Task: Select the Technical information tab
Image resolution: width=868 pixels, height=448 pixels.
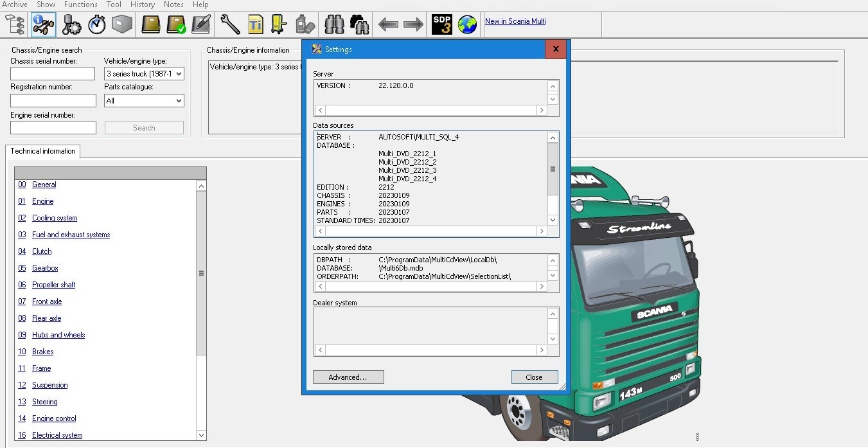Action: pos(43,151)
